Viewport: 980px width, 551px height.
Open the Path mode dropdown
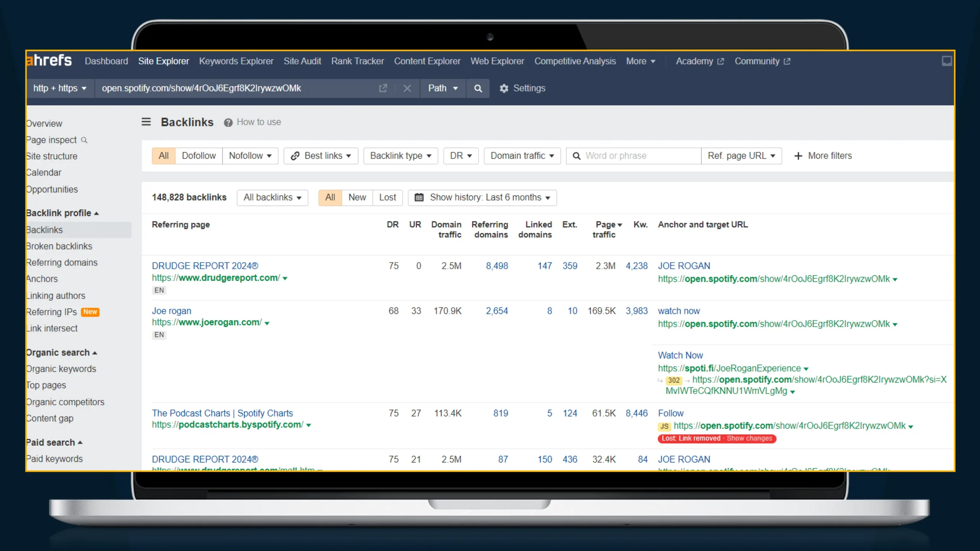pos(443,88)
